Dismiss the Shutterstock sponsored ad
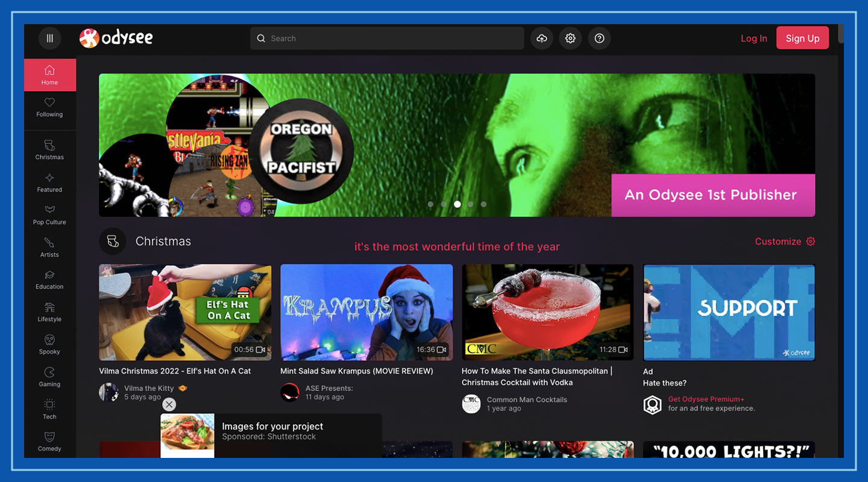 tap(169, 404)
